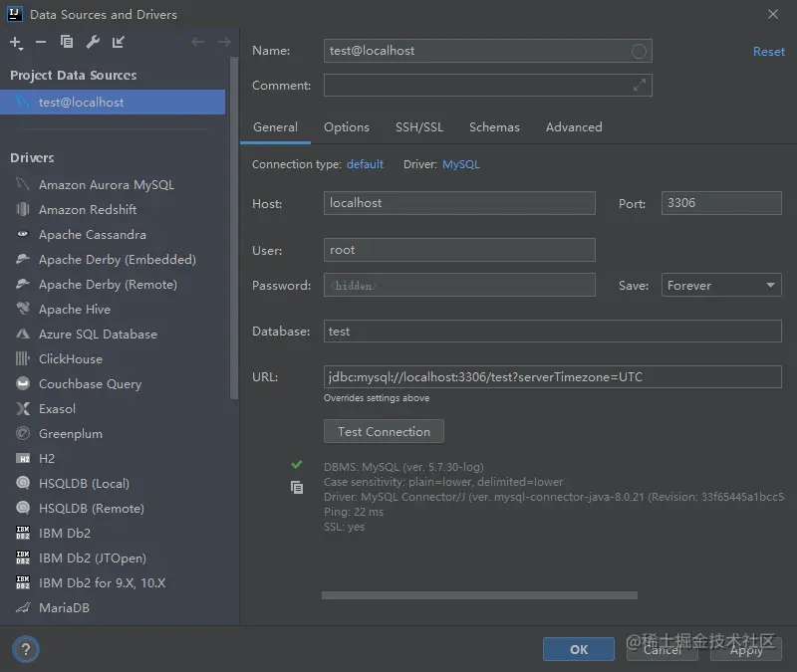Pick data source color circle in Name field
797x672 pixels.
(x=639, y=51)
